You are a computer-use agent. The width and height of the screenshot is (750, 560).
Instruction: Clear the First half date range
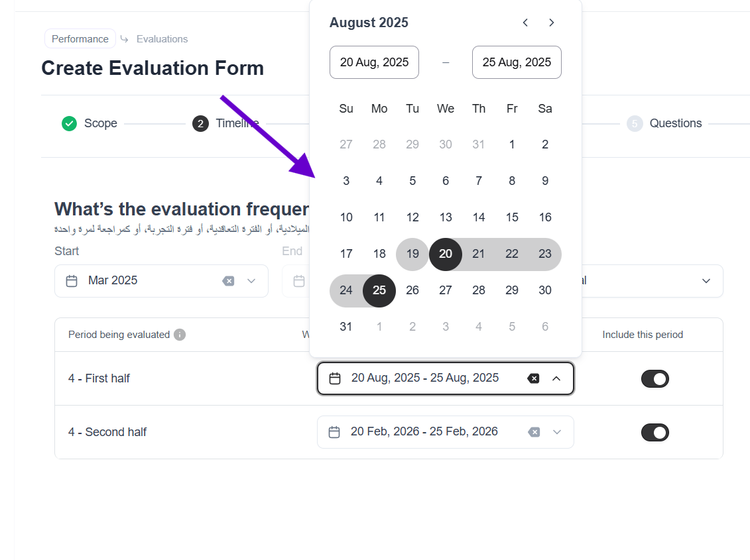pyautogui.click(x=533, y=378)
